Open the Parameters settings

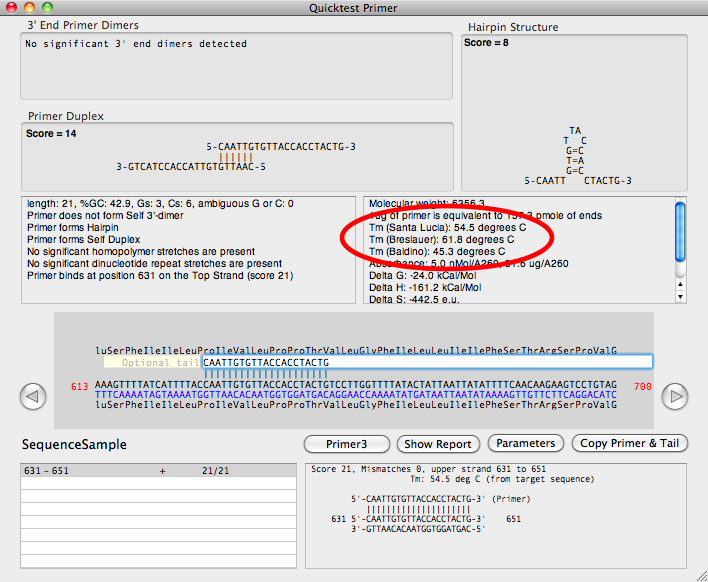(x=526, y=443)
